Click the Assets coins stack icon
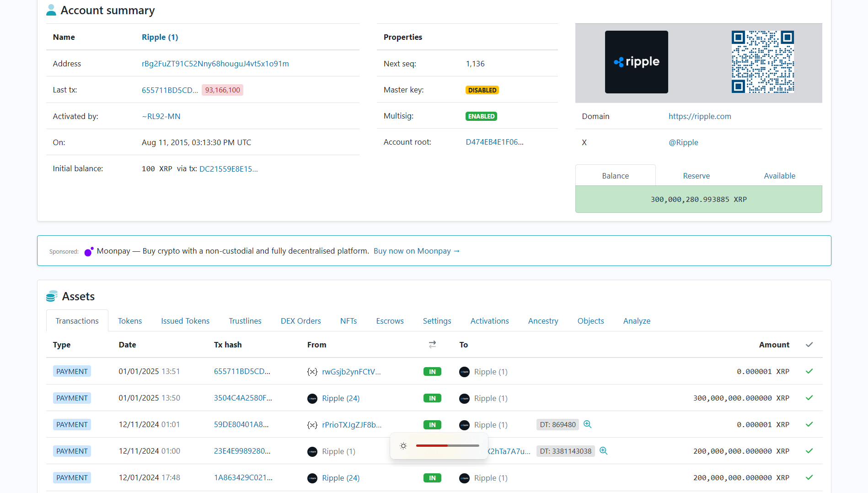Screen dimensions: 868x493 click(52, 296)
